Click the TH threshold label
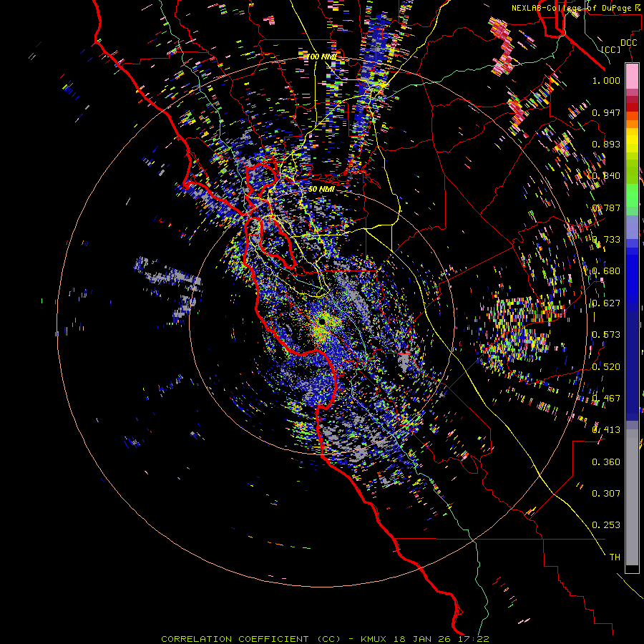644x644 pixels. 615,557
